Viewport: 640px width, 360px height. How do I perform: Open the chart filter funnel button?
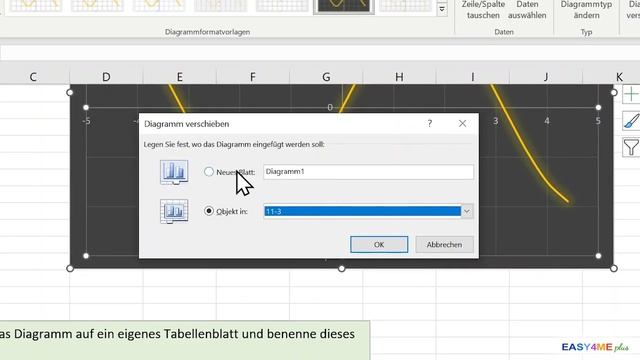[631, 147]
